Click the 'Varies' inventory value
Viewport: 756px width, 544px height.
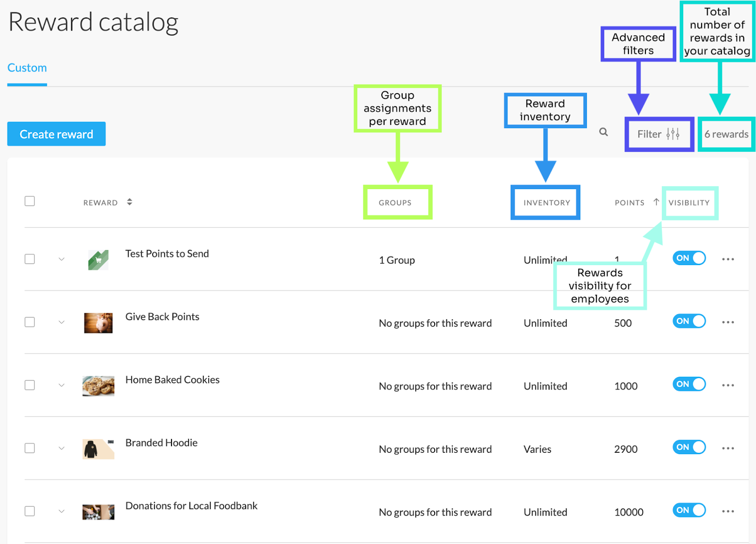click(x=537, y=449)
